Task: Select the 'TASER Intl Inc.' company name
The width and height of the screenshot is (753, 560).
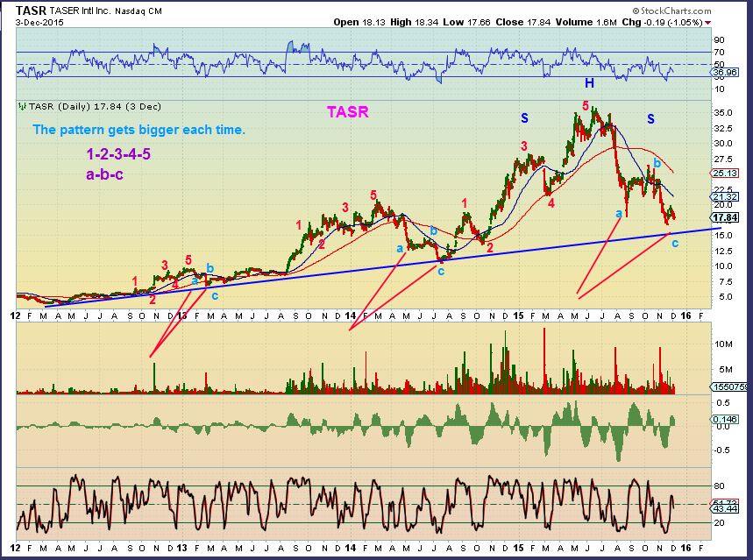Action: pyautogui.click(x=80, y=11)
